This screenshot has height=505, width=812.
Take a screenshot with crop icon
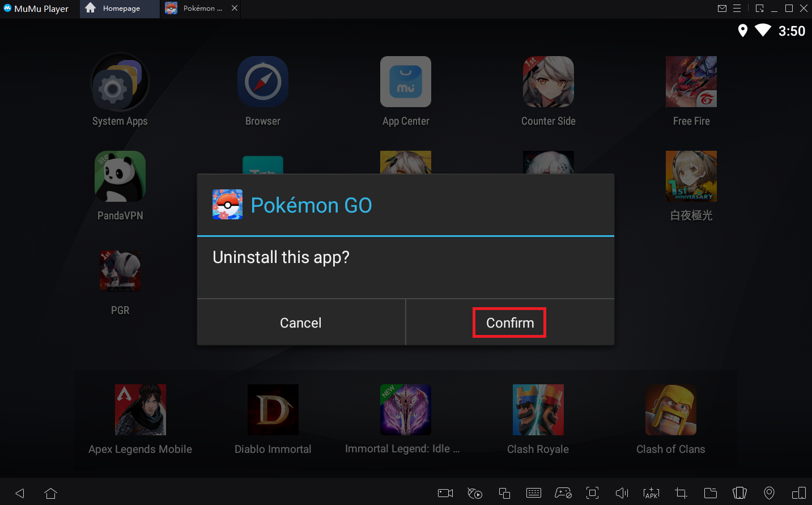pos(681,493)
